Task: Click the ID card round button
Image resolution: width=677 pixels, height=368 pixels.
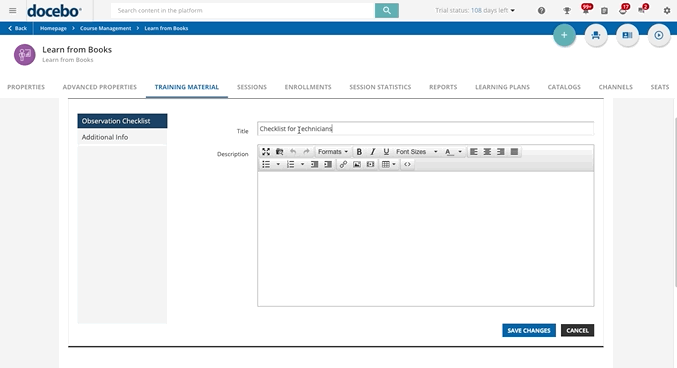Action: pos(627,35)
